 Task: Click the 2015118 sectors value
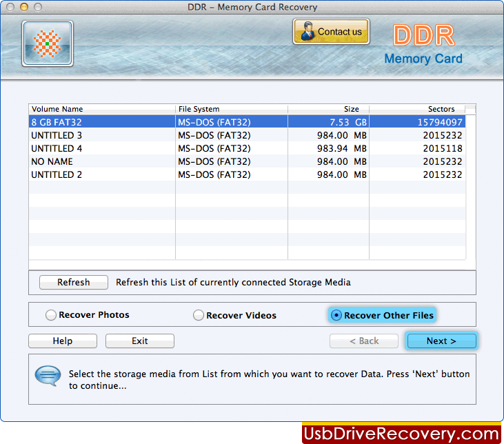tap(443, 148)
